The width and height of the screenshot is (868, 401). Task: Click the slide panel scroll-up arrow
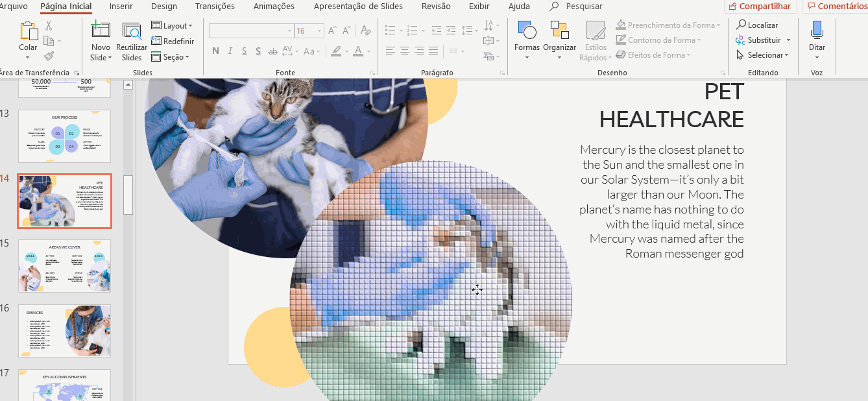[128, 84]
